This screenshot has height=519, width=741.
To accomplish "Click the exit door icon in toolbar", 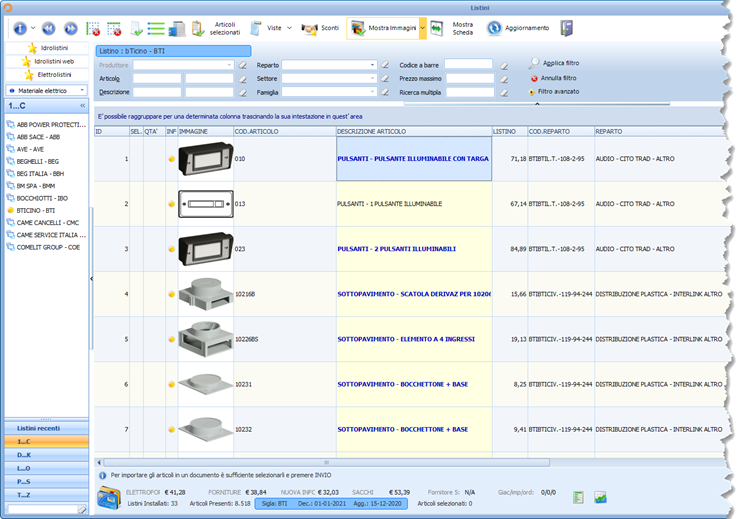I will (x=567, y=28).
